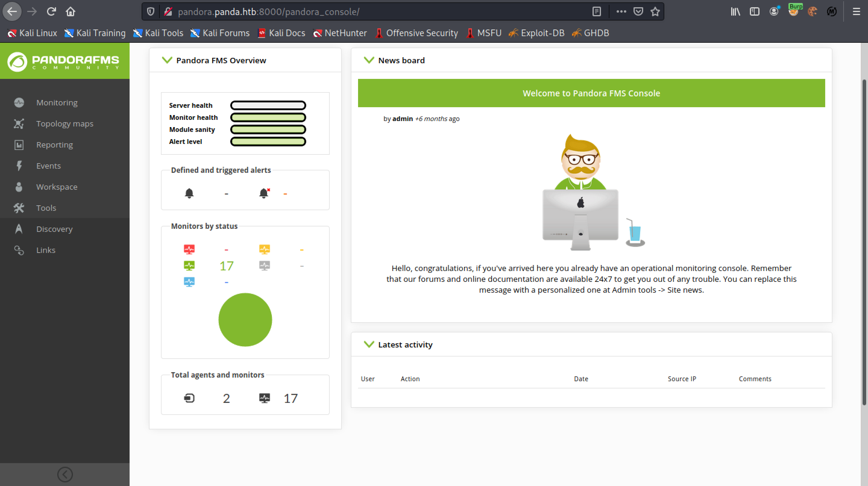Toggle reader view in the address bar
Viewport: 868px width, 486px height.
coord(596,12)
